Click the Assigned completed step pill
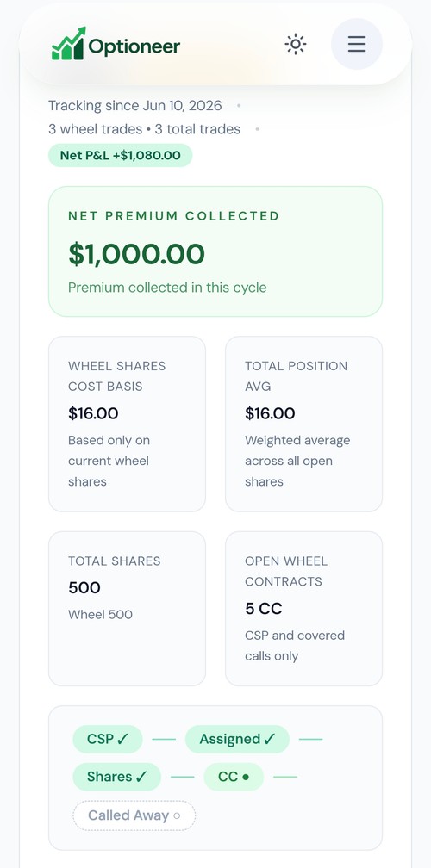 (237, 739)
